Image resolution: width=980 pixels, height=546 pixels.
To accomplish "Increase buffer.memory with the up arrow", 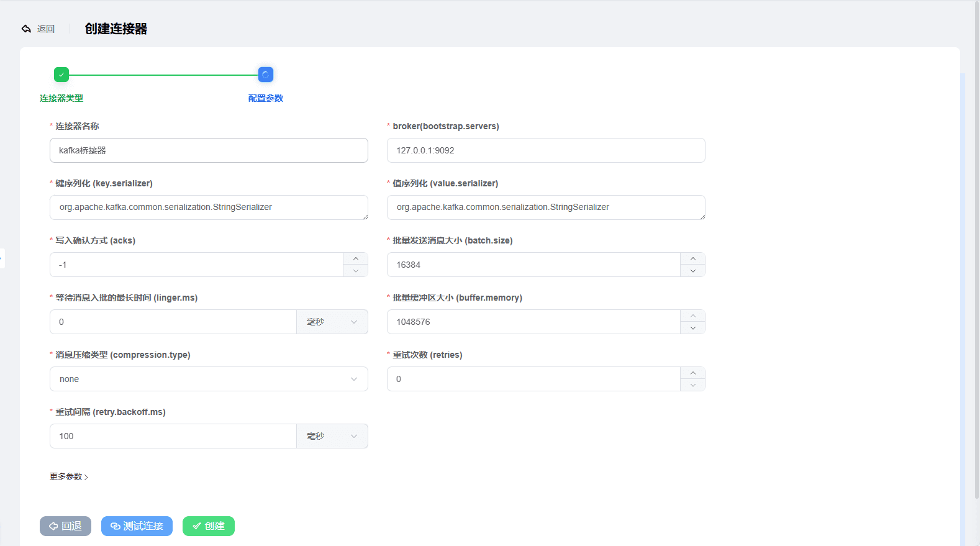I will (693, 316).
